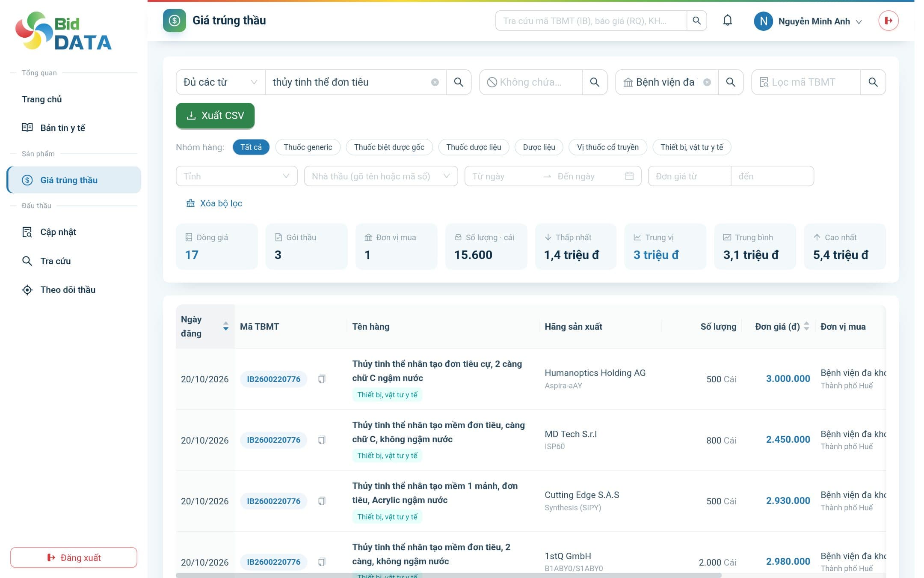Image resolution: width=924 pixels, height=578 pixels.
Task: Sort by 'Đơn giá (đ)' column arrows
Action: click(x=806, y=326)
